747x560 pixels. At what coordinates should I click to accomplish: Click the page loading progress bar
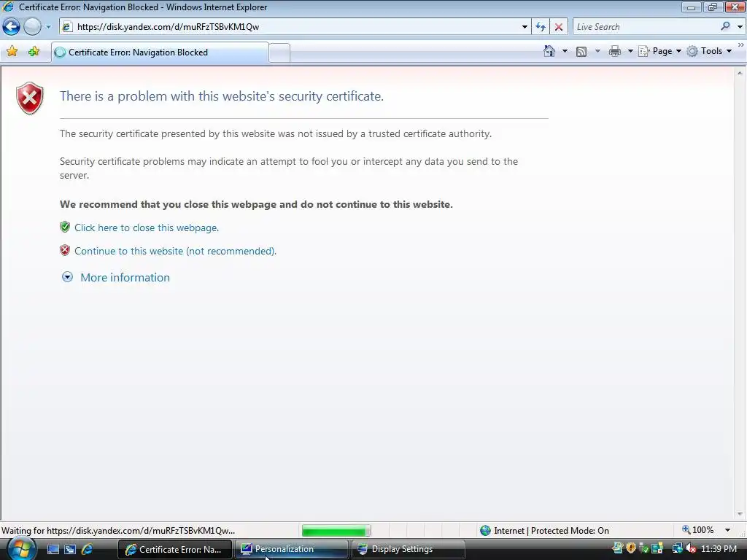336,531
